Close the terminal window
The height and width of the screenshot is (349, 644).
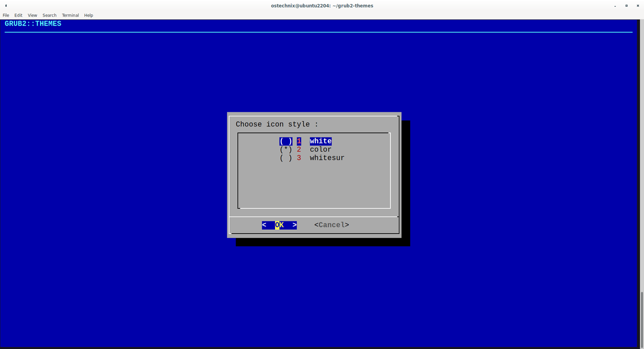(637, 6)
